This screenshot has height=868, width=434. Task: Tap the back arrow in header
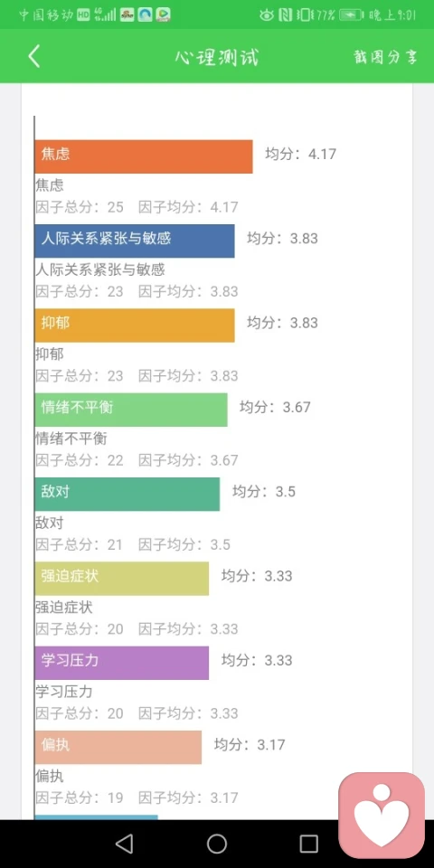[x=34, y=56]
